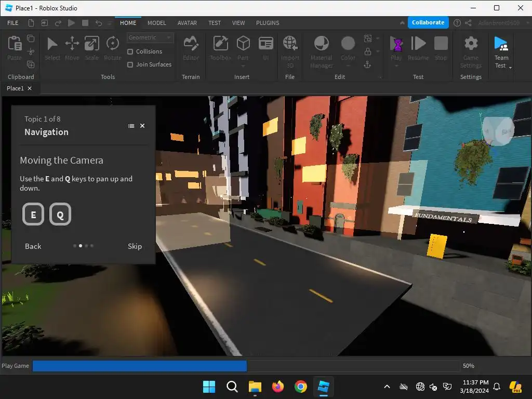Collapse the ribbon with up chevron
532x399 pixels.
402,23
